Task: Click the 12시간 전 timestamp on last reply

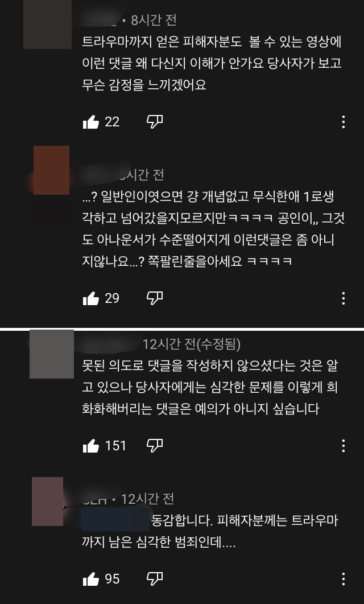Action: point(148,499)
